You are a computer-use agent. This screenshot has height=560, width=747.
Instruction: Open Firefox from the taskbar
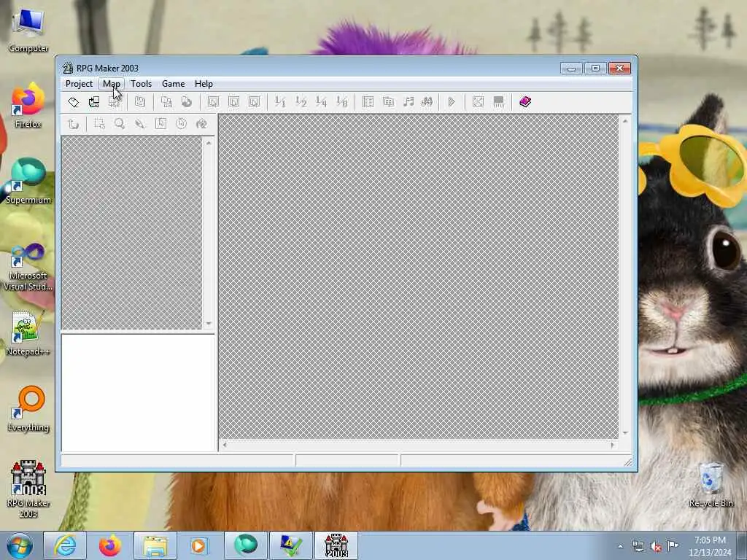pyautogui.click(x=110, y=545)
